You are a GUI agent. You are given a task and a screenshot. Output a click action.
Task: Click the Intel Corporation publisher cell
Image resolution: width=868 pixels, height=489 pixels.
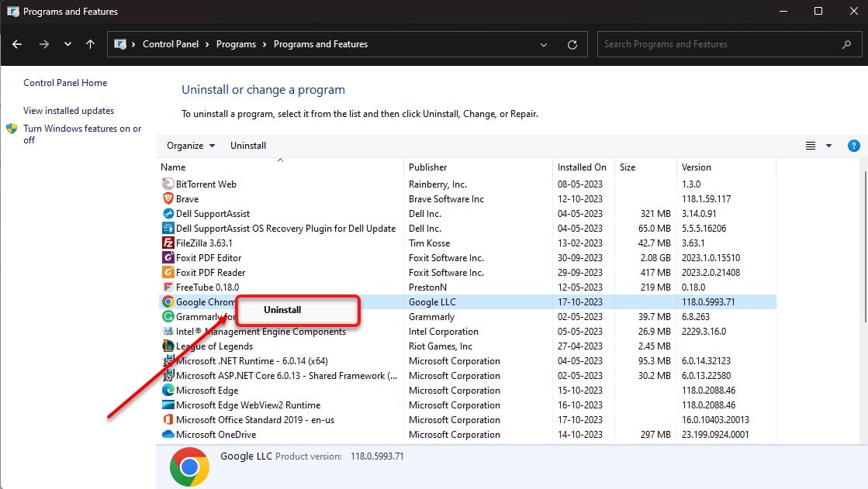444,332
